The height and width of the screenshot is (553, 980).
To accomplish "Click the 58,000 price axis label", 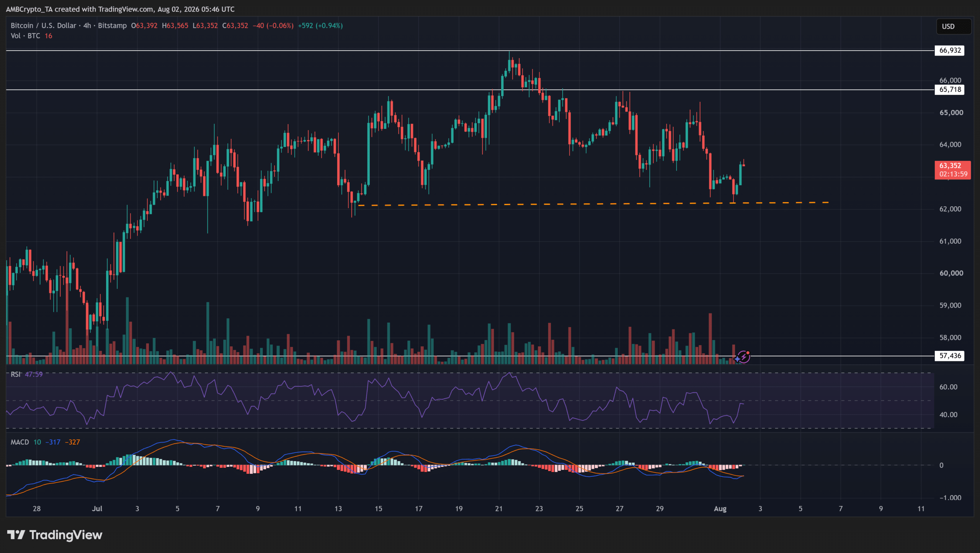I will pos(950,338).
